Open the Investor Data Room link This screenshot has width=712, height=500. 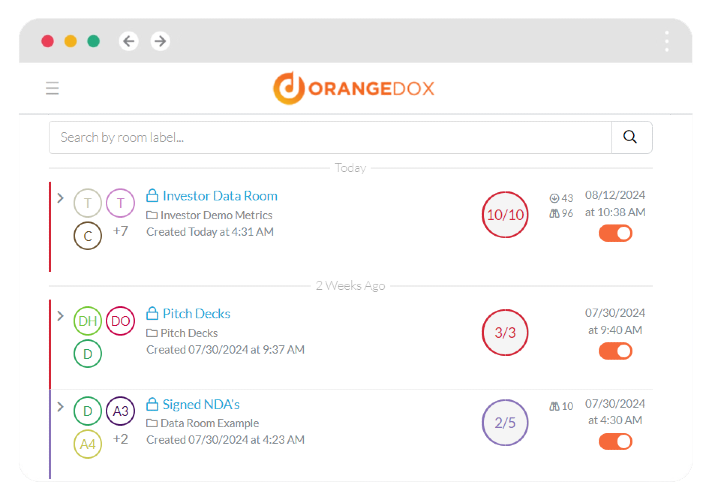(220, 196)
